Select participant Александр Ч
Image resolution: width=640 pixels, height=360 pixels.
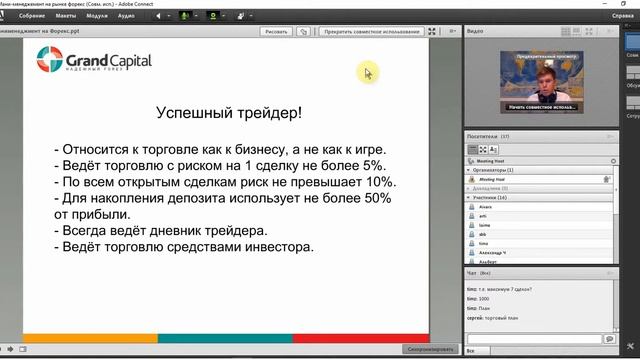click(x=539, y=253)
